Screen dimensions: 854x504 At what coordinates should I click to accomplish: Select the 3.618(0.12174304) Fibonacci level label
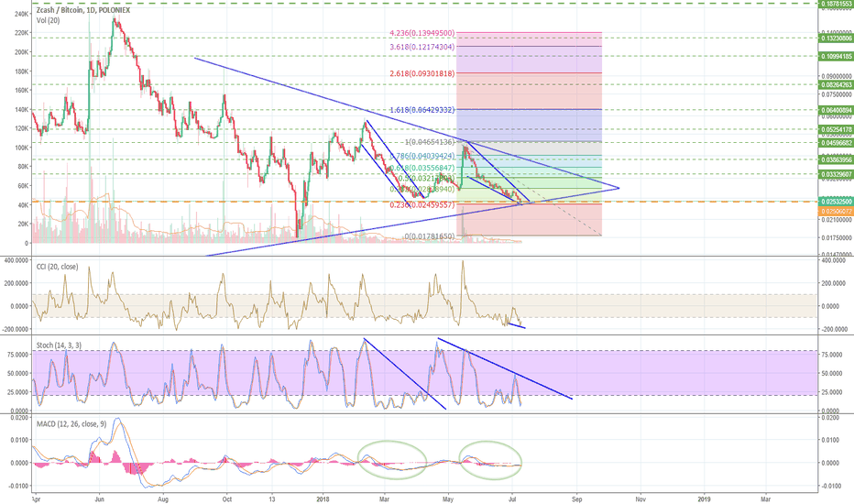(422, 47)
